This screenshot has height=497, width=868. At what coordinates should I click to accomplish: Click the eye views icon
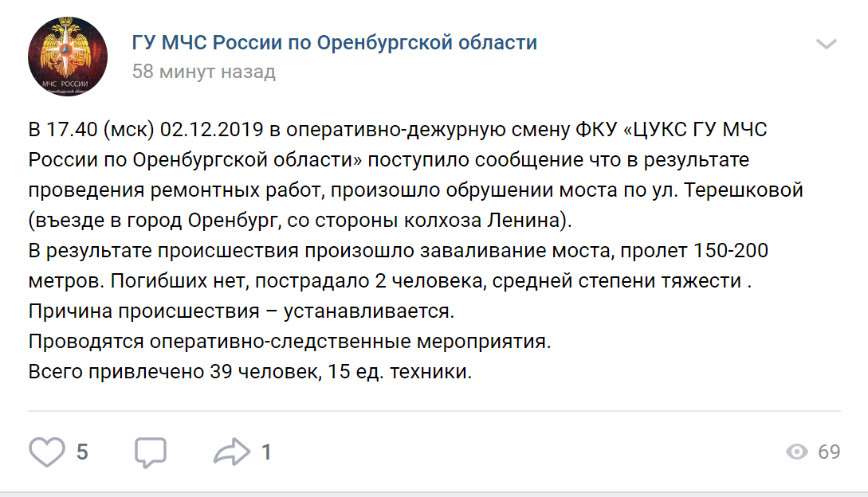pyautogui.click(x=796, y=452)
